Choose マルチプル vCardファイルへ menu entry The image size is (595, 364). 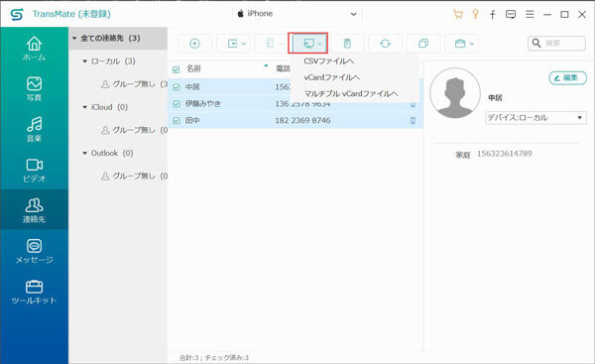[x=351, y=94]
